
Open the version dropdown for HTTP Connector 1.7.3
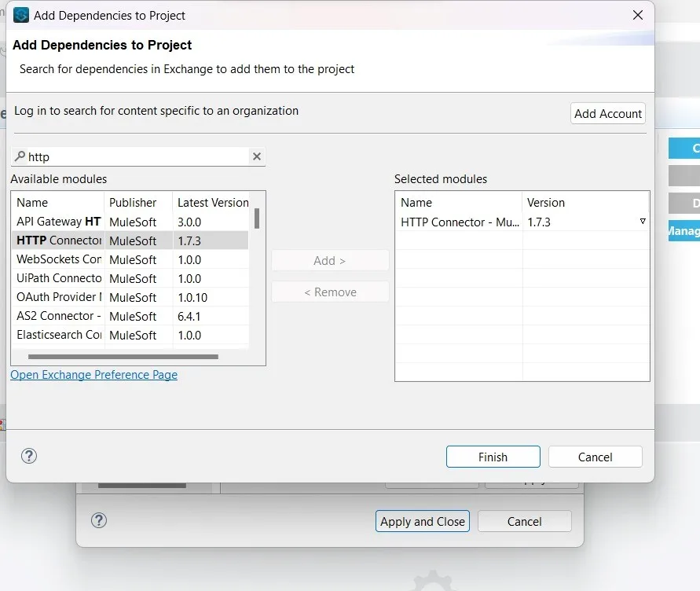[x=643, y=222]
